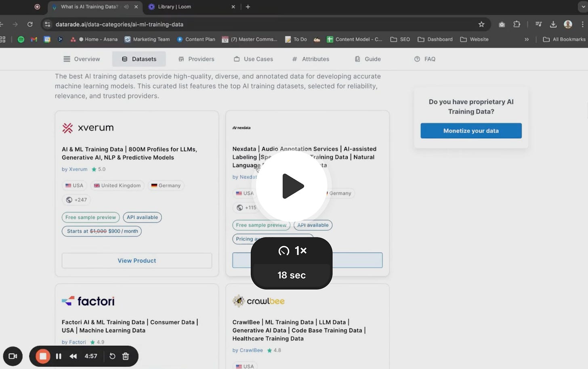Screen dimensions: 588x369
Task: Open the browser downloads icon
Action: pyautogui.click(x=553, y=24)
